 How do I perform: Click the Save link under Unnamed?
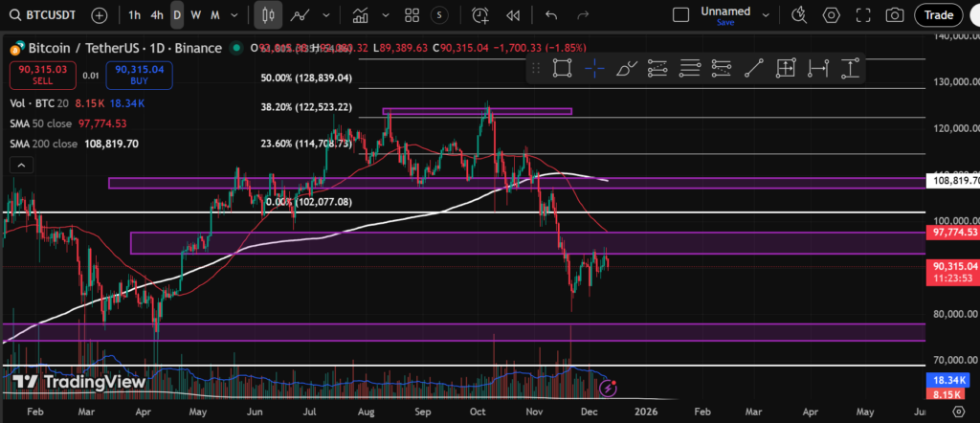click(x=725, y=22)
